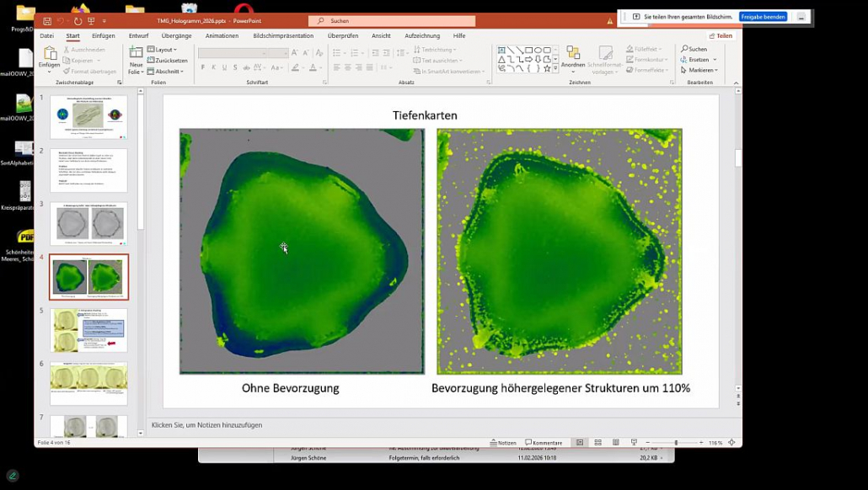The height and width of the screenshot is (490, 868).
Task: Switch to slide sorter view
Action: tap(597, 442)
